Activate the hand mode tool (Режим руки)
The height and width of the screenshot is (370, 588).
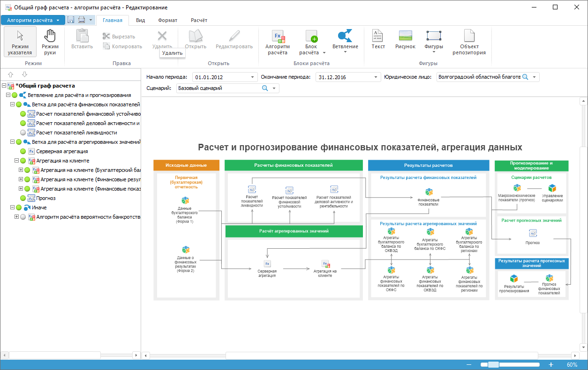50,43
